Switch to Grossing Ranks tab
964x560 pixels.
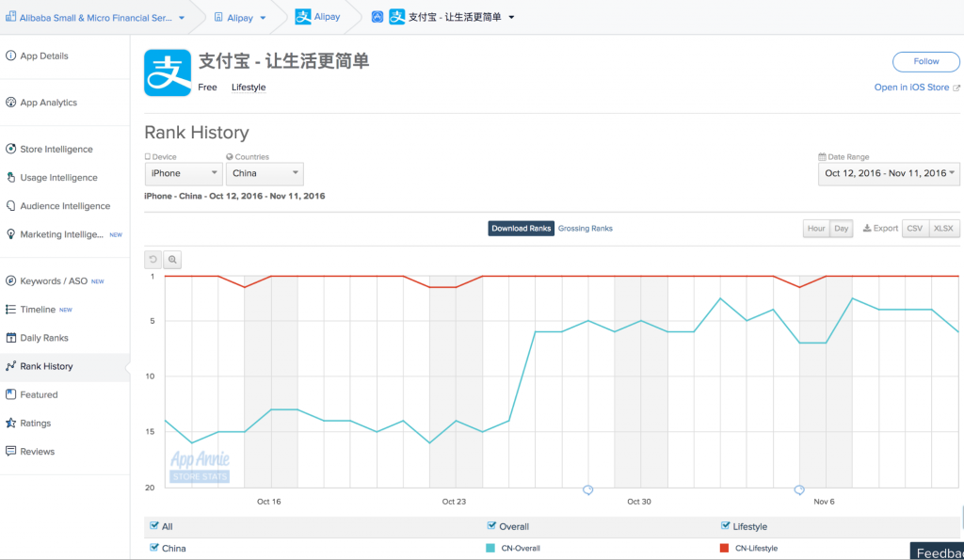click(x=586, y=228)
